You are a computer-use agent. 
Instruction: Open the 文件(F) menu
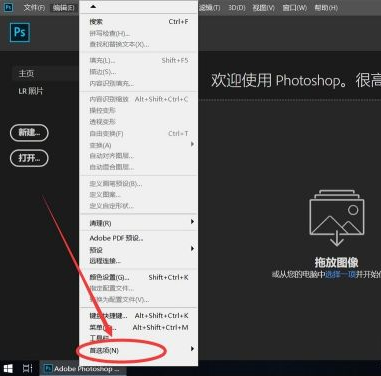(34, 7)
